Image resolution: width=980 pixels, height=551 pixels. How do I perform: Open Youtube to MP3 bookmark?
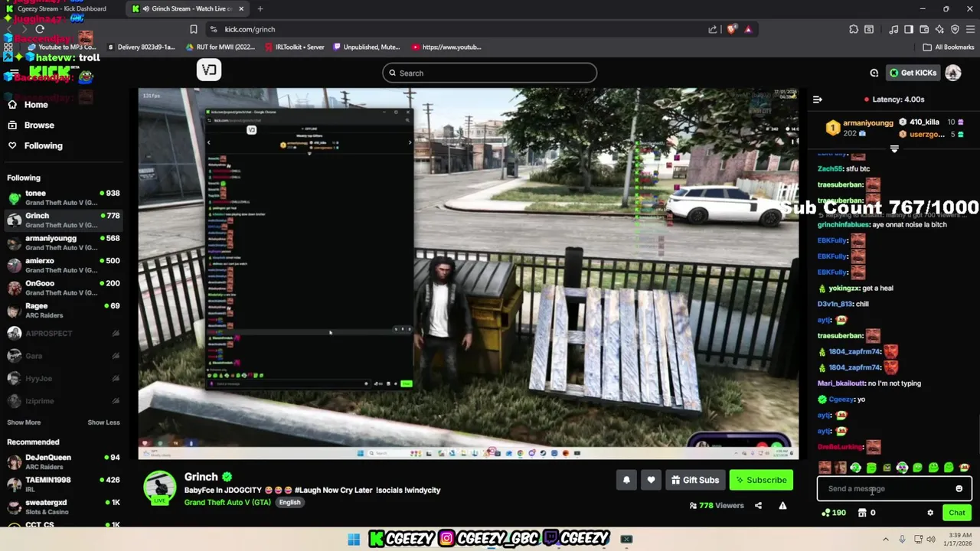pyautogui.click(x=61, y=47)
